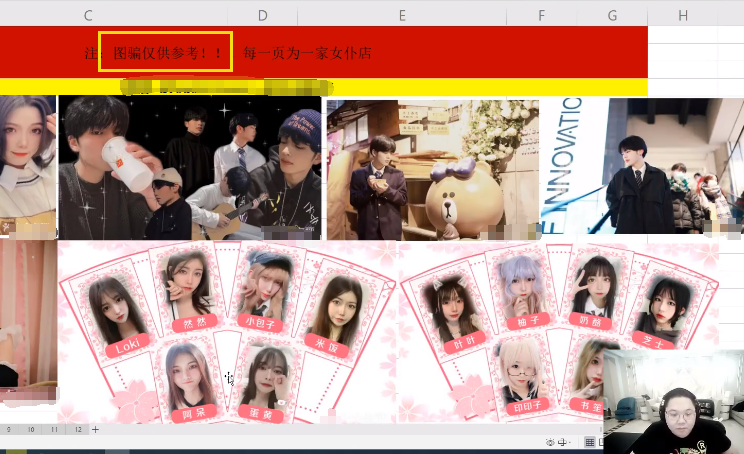Screen dimensions: 744x454
Task: Select column F header
Action: pyautogui.click(x=541, y=16)
